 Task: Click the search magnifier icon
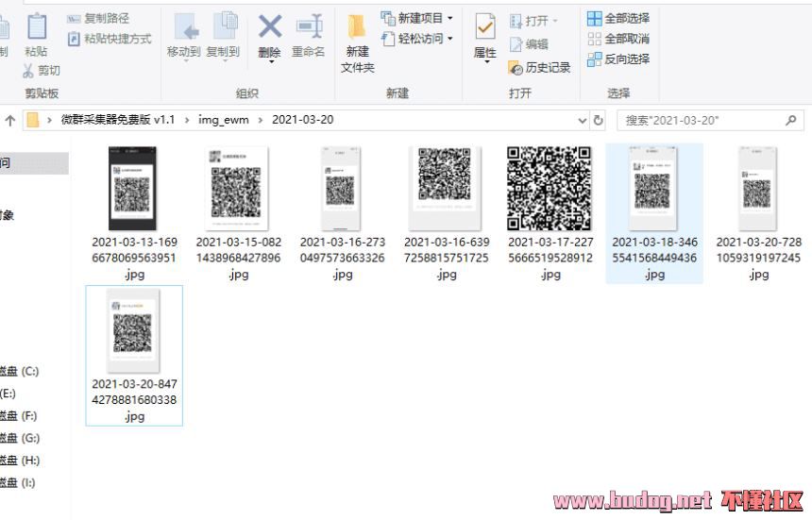coord(791,120)
